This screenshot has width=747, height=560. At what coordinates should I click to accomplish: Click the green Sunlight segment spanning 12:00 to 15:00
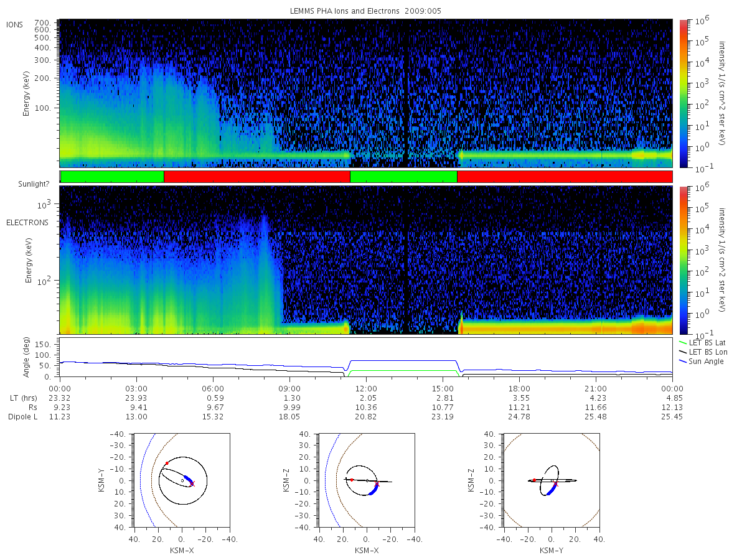coord(403,177)
